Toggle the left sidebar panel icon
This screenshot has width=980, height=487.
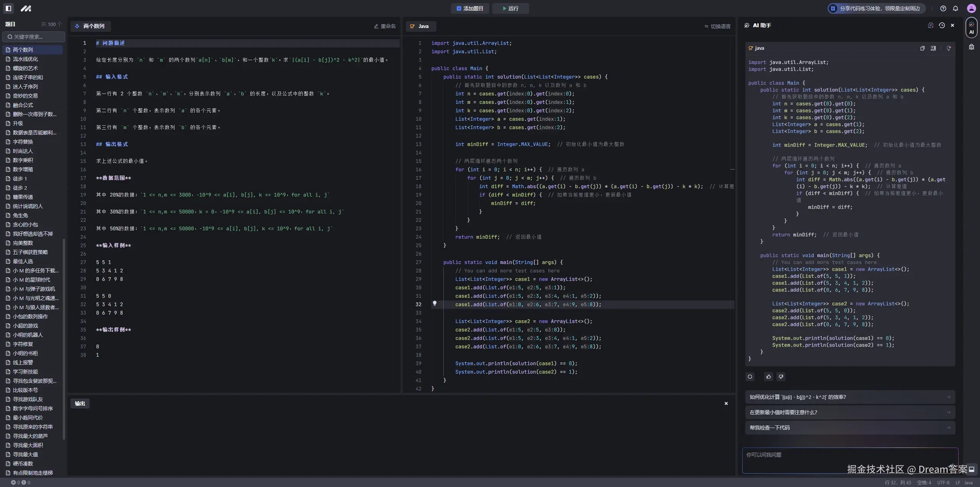point(8,8)
